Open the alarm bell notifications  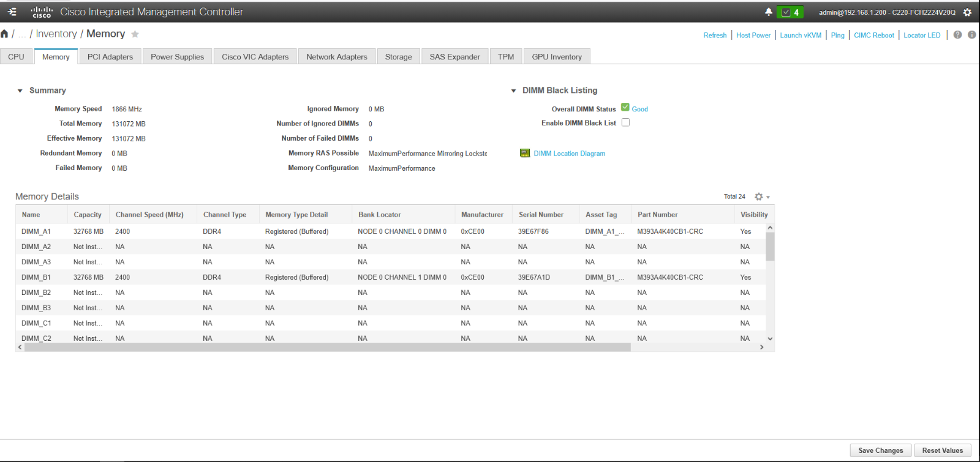click(768, 12)
